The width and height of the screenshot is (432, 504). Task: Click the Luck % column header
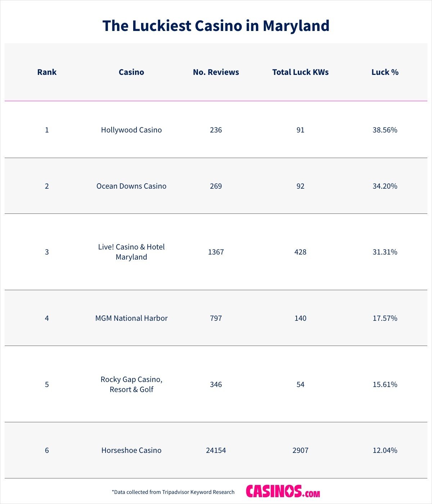point(385,72)
